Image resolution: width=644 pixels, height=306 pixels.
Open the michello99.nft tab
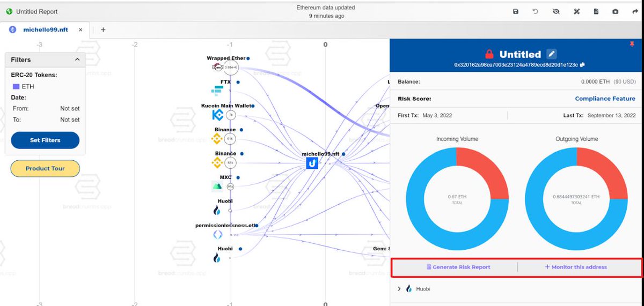point(45,30)
